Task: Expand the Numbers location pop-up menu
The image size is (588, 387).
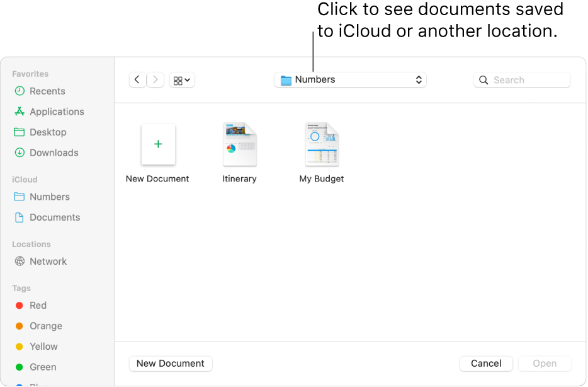Action: tap(350, 80)
